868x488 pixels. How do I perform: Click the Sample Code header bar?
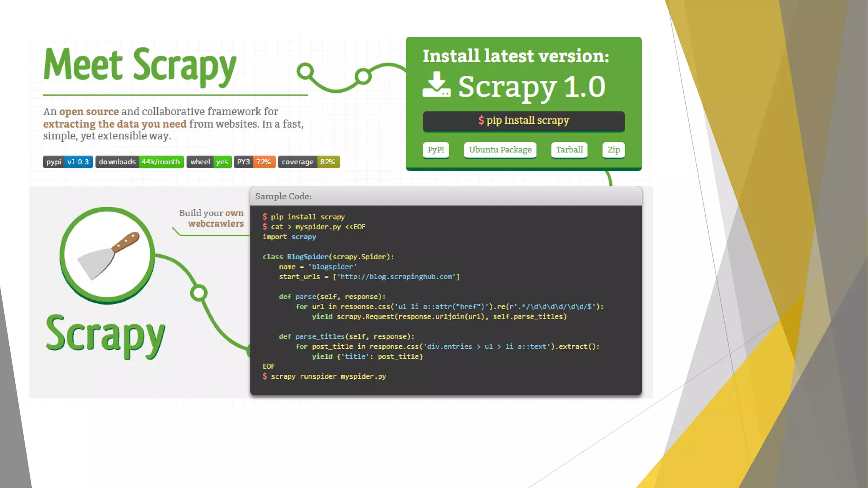click(445, 196)
